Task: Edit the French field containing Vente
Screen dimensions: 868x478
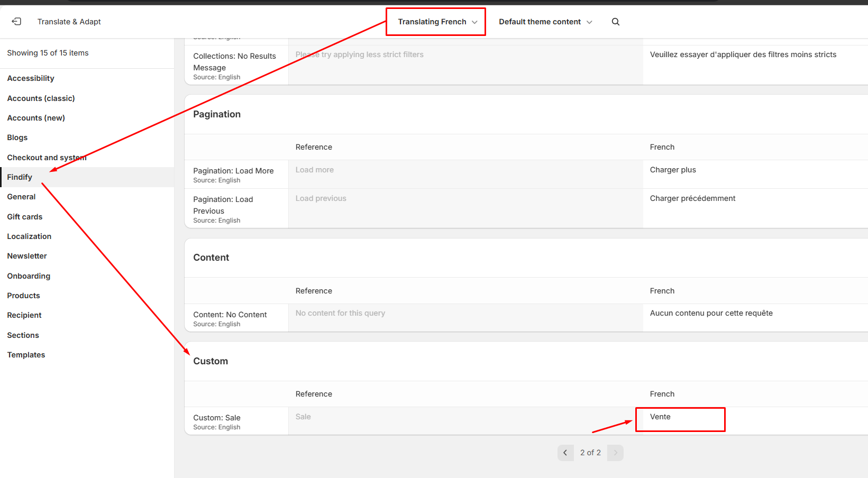Action: (755, 421)
